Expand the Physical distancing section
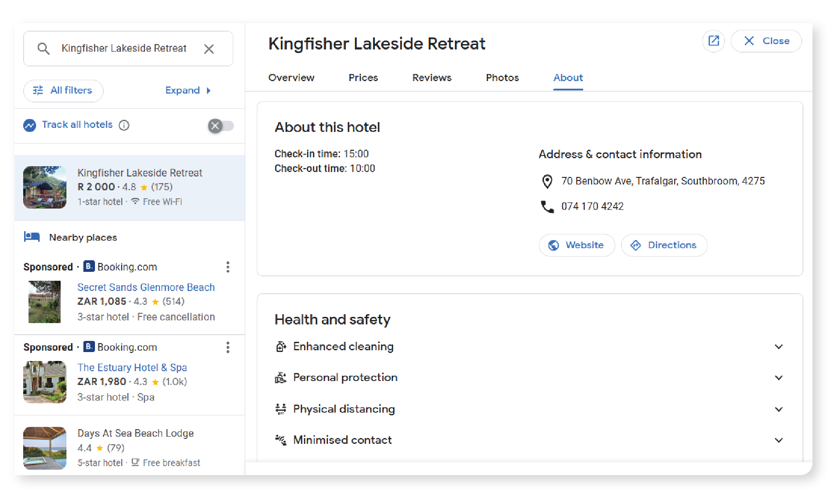836x504 pixels. point(778,409)
